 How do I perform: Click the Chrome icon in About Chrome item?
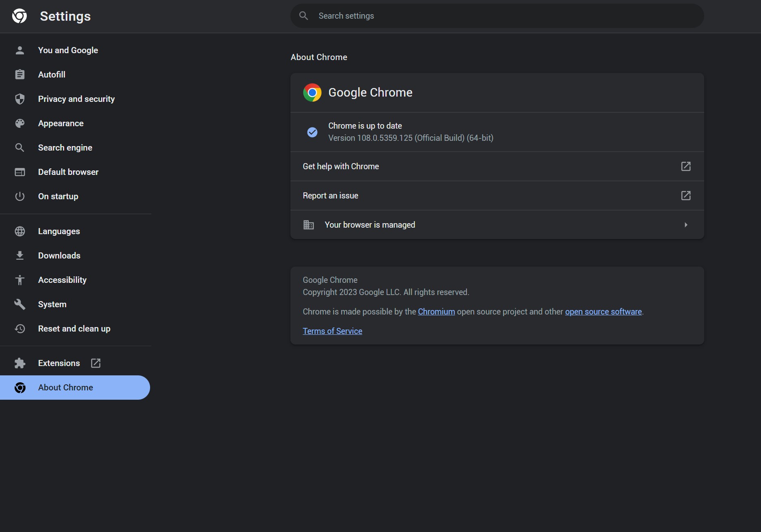19,388
